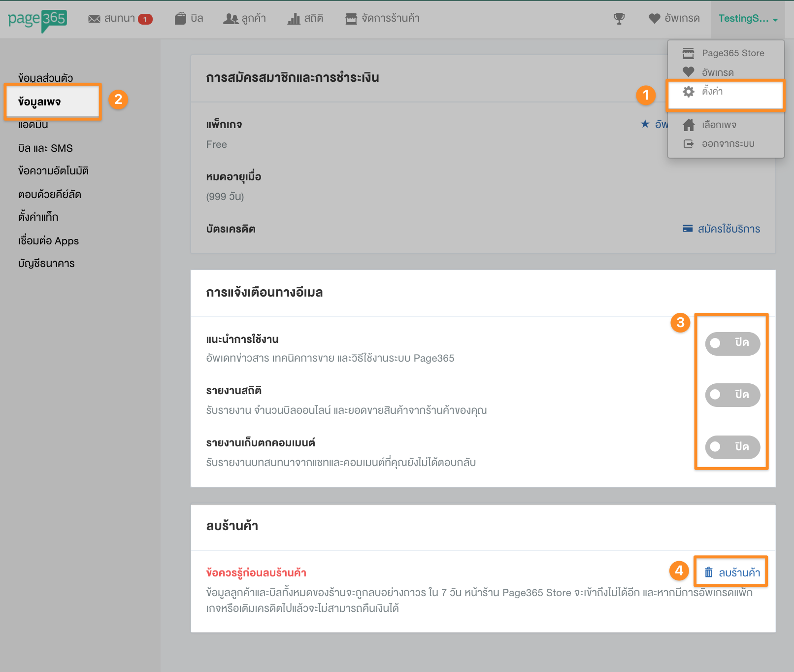
Task: Click the Page365 Store shop icon
Action: click(x=688, y=53)
